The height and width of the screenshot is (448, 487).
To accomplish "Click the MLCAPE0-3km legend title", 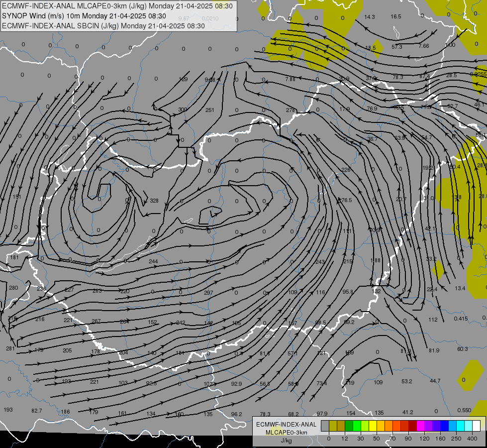I will pyautogui.click(x=287, y=433).
